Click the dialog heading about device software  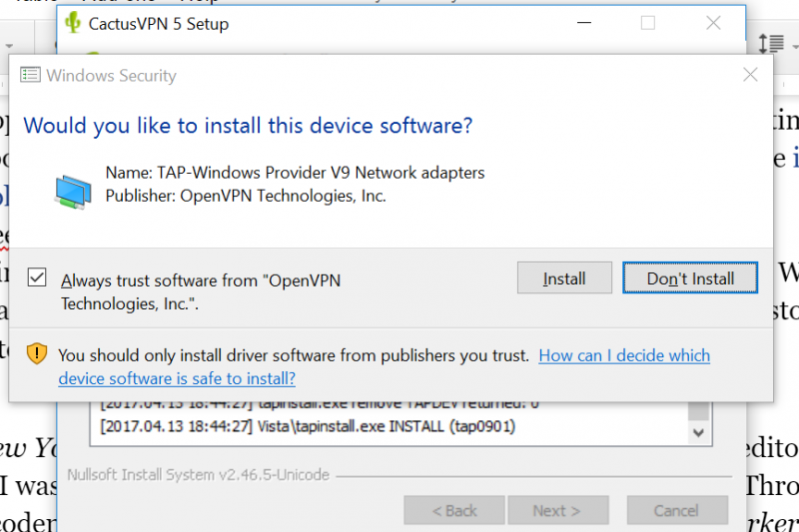tap(248, 125)
